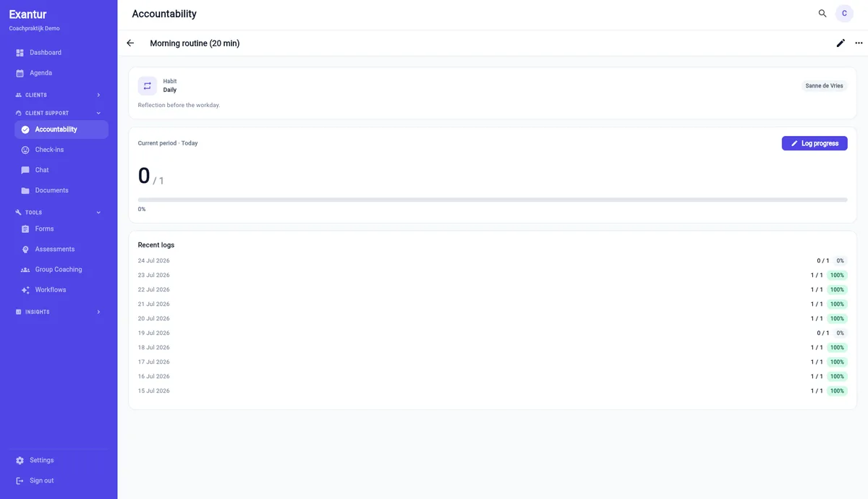Click the 21 Jul 2026 log date
Screen dimensions: 868x499
tap(154, 304)
